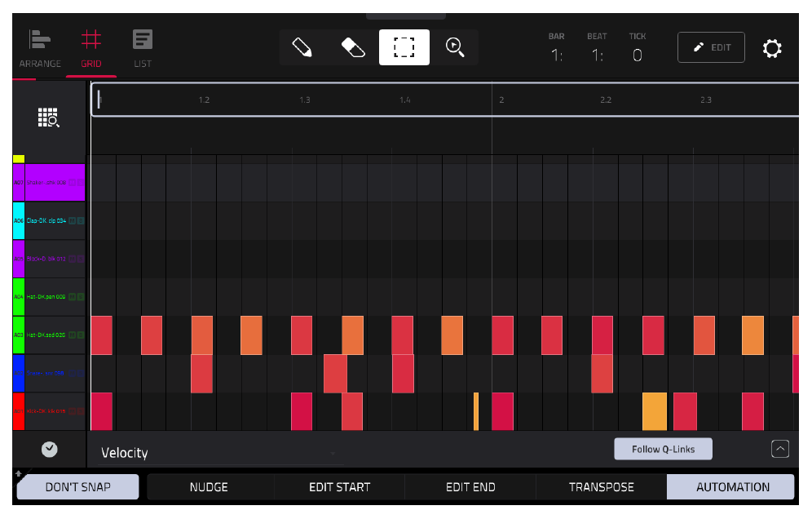This screenshot has height=519, width=812.
Task: Select the Block-D. blk 012 track name
Action: (46, 259)
